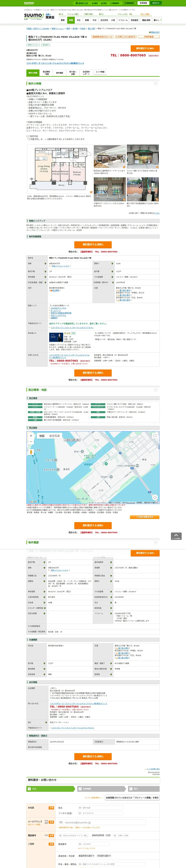Switch map to 航空写真 view
The image size is (186, 868).
pos(54,436)
